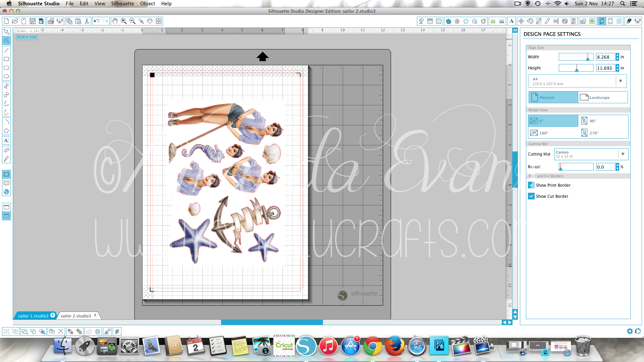Viewport: 644px width, 362px height.
Task: Open the Preferences gear icon
Action: (630, 331)
